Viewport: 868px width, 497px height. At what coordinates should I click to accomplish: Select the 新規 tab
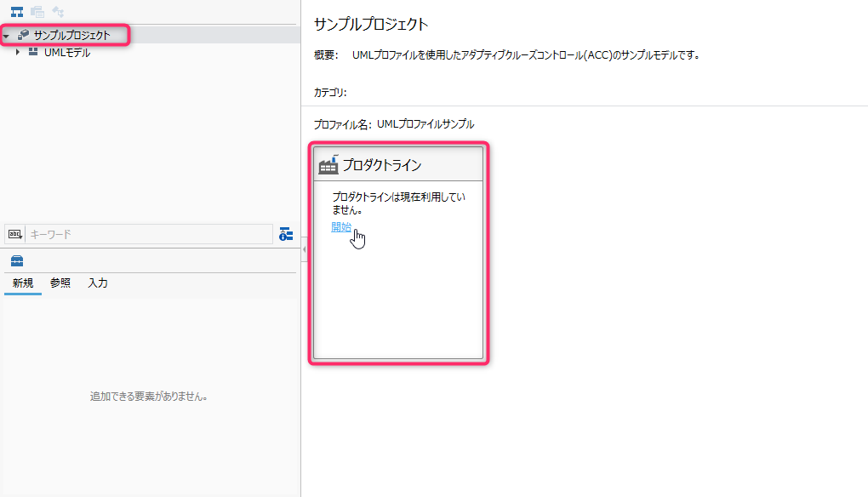23,283
